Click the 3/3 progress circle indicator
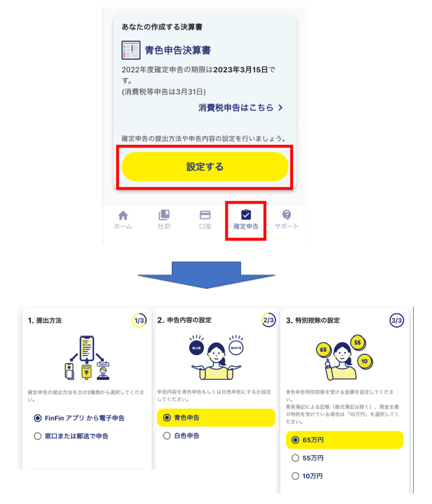This screenshot has width=432, height=504. 397,320
